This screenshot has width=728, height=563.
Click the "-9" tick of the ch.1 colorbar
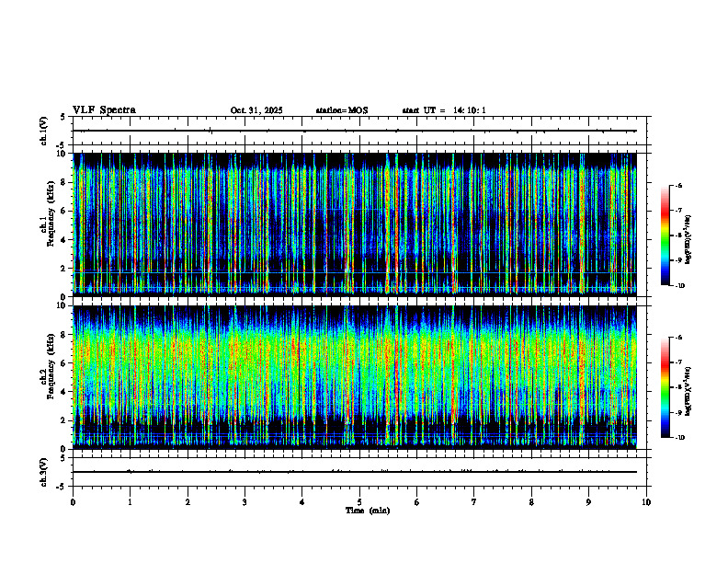[678, 260]
